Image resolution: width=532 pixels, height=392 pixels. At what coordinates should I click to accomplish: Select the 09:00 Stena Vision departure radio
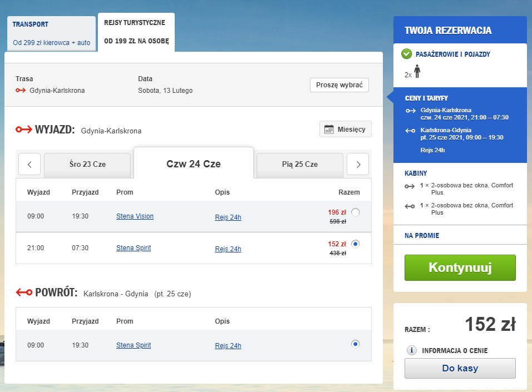(x=356, y=212)
